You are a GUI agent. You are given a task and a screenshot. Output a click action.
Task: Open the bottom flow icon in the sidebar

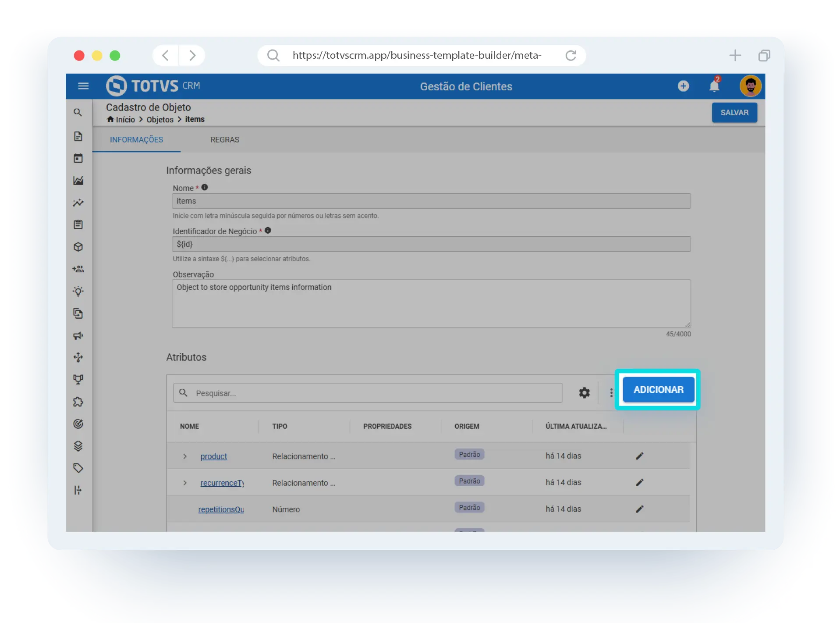[78, 490]
